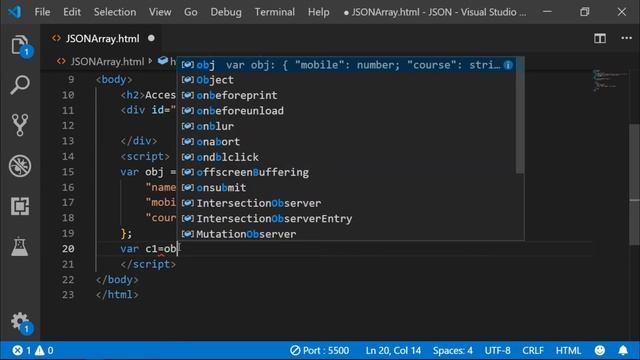Split the editor to the right

pyautogui.click(x=600, y=38)
